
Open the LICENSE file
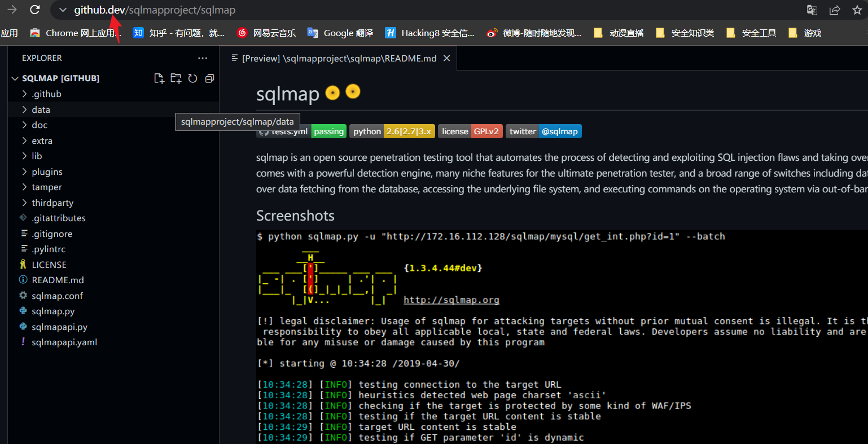click(113, 265)
